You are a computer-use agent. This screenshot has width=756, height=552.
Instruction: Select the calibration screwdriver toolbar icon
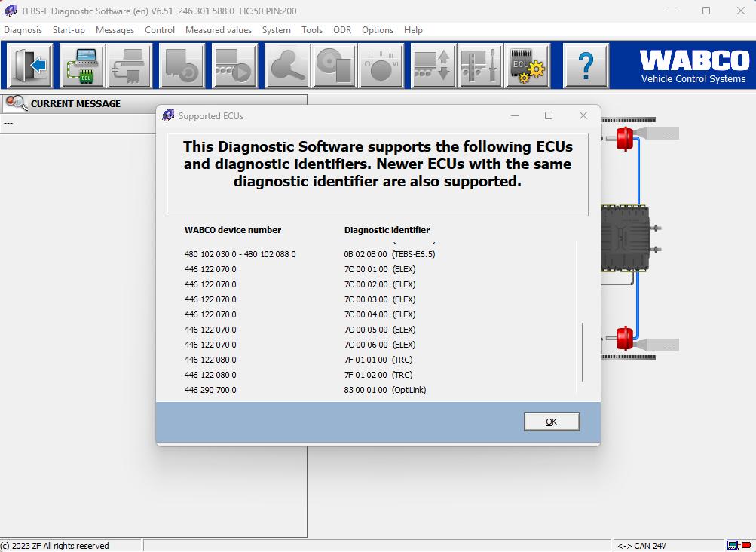click(480, 66)
